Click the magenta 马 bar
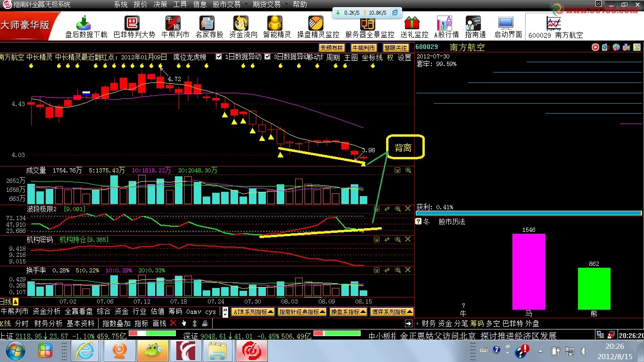 (528, 271)
